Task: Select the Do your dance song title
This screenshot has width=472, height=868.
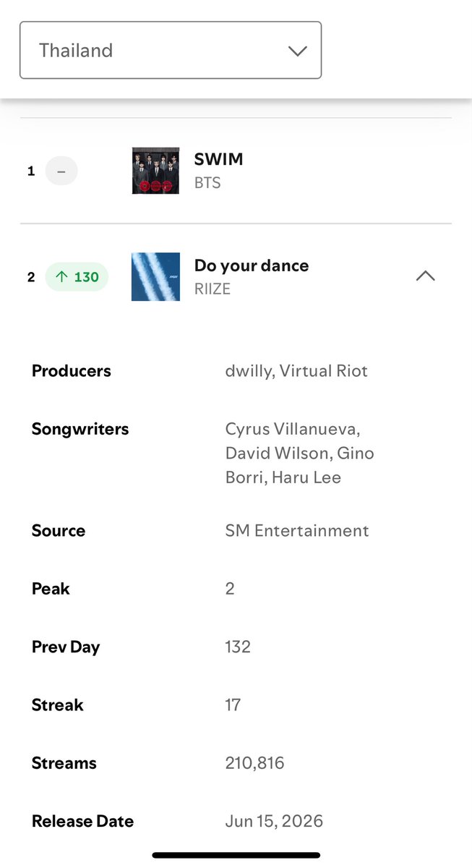Action: pyautogui.click(x=252, y=265)
